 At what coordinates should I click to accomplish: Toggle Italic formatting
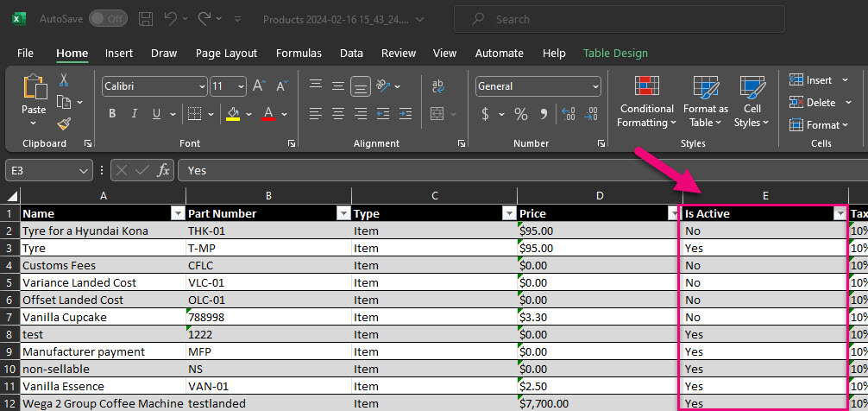(x=134, y=114)
